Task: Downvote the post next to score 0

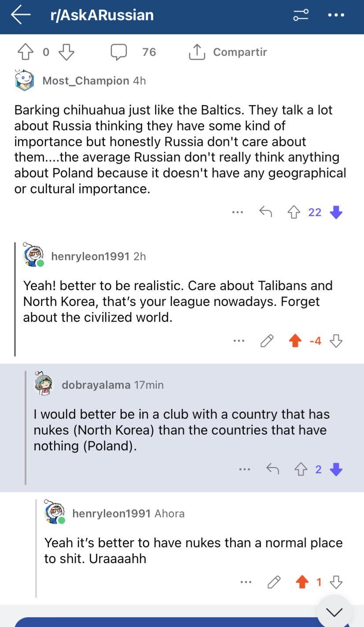Action: (66, 52)
